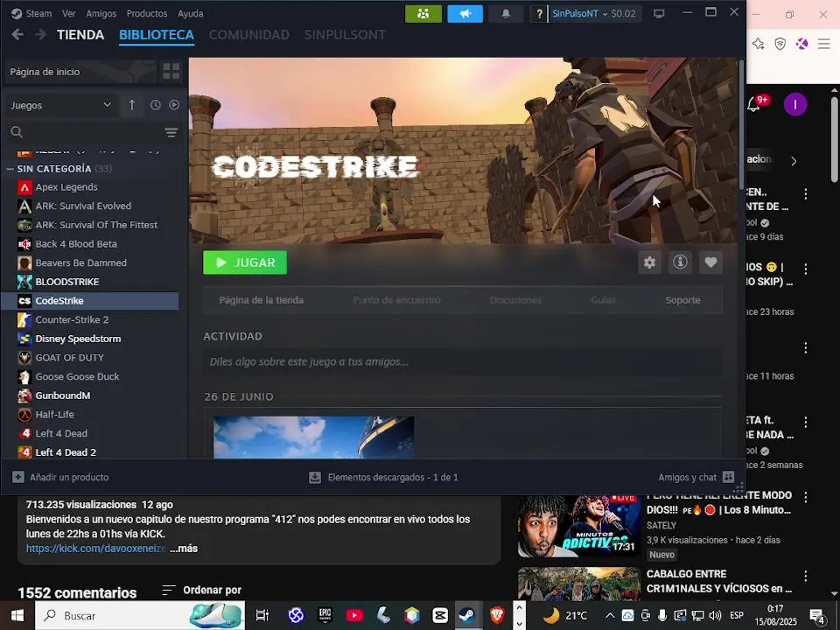Open Amigos y chat panel
The image size is (840, 630).
[x=696, y=478]
